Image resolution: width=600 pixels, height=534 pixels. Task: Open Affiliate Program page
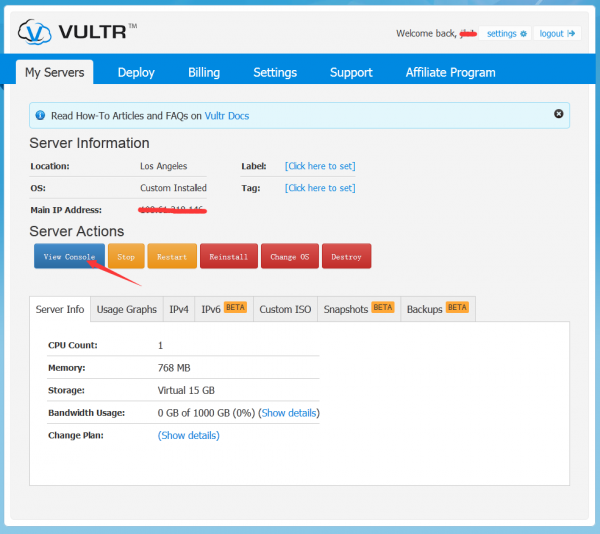(450, 72)
